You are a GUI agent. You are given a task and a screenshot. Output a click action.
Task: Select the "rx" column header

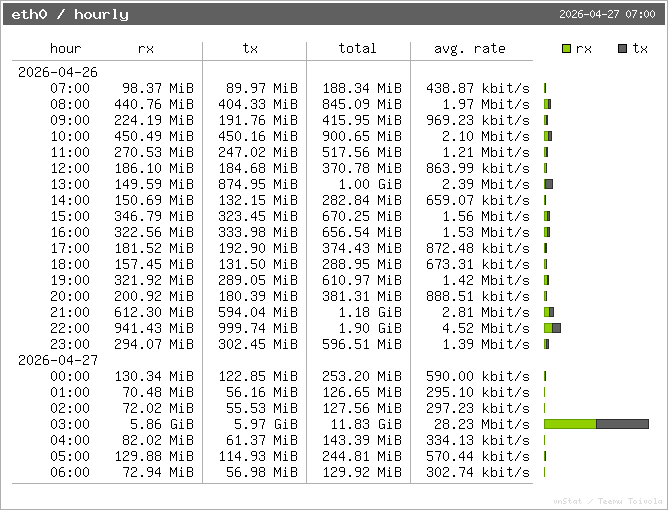[146, 49]
